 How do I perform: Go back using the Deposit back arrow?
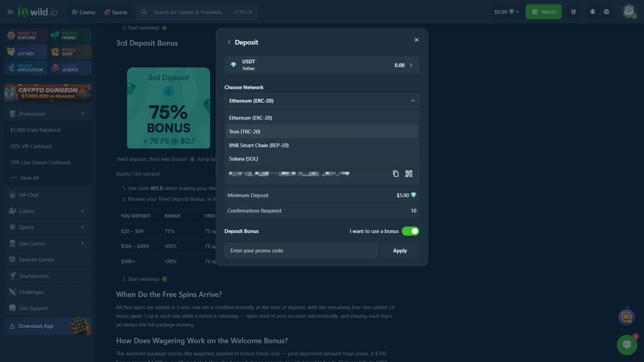pos(229,42)
